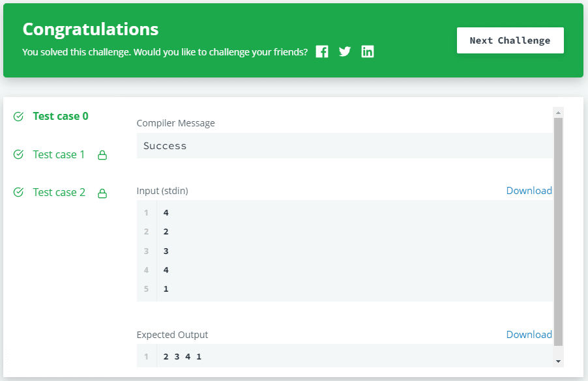588x381 pixels.
Task: Share the challenge on Facebook
Action: (322, 52)
